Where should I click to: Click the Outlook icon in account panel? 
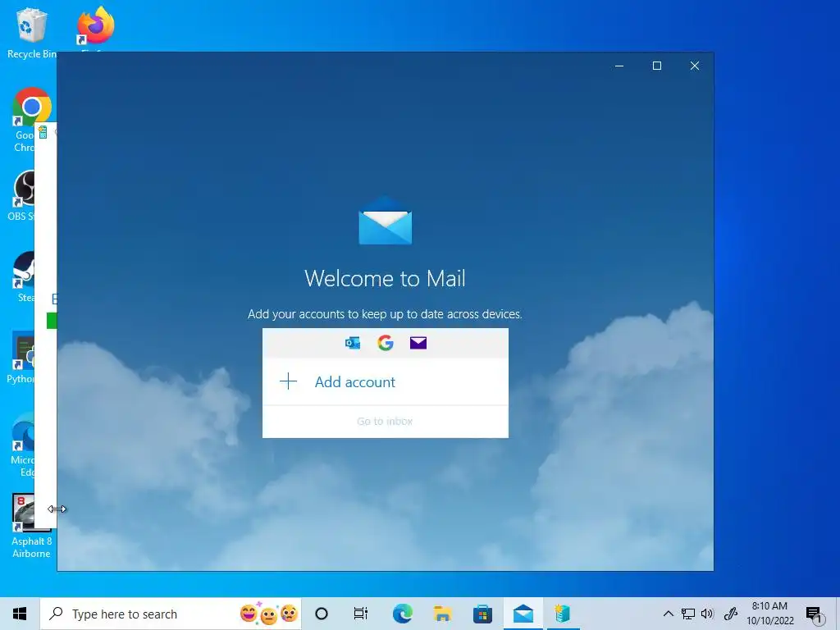(x=353, y=343)
